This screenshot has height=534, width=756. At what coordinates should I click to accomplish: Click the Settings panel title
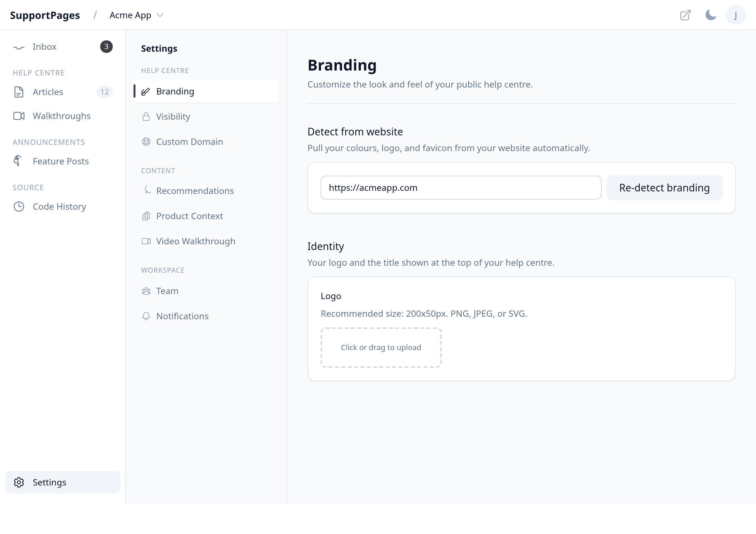tap(159, 48)
